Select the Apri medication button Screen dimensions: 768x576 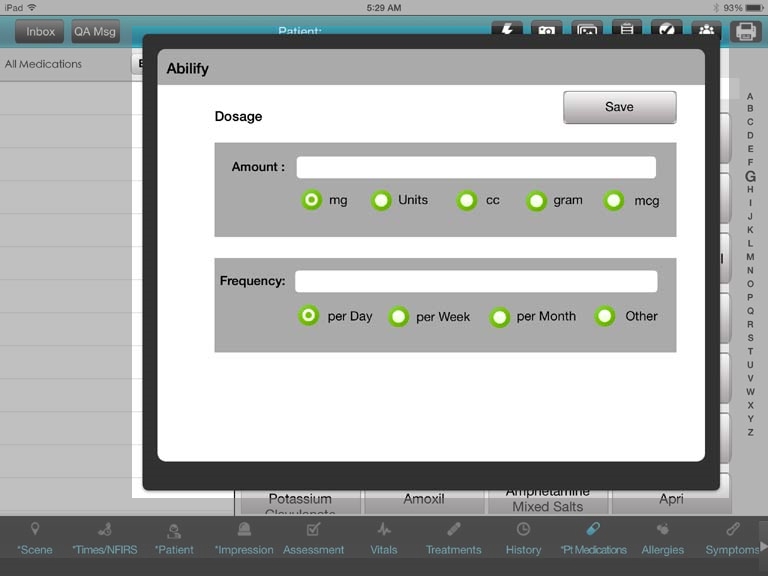pos(671,502)
